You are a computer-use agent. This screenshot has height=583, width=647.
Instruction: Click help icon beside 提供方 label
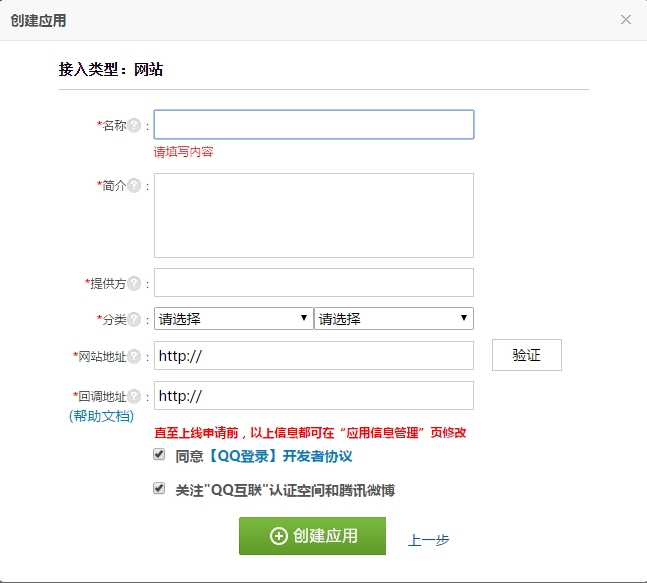pos(134,283)
